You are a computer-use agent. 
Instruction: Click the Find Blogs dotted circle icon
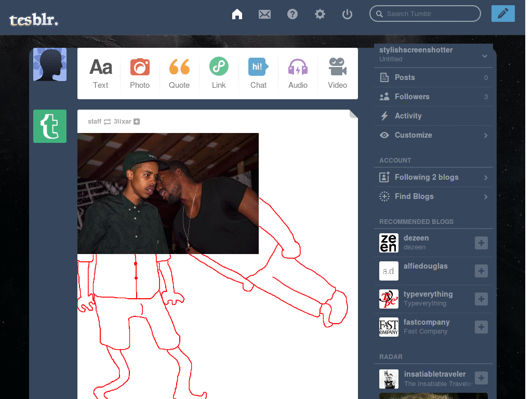click(x=384, y=196)
